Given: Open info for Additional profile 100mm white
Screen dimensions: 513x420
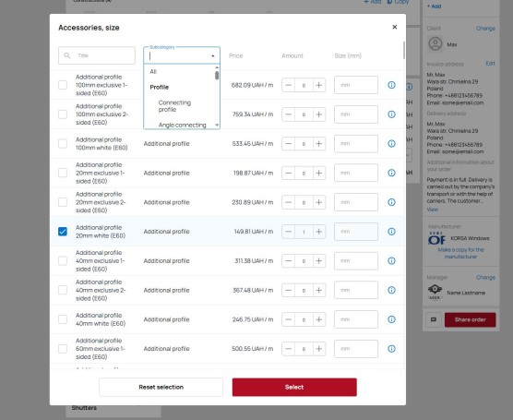Looking at the screenshot, I should [x=391, y=143].
